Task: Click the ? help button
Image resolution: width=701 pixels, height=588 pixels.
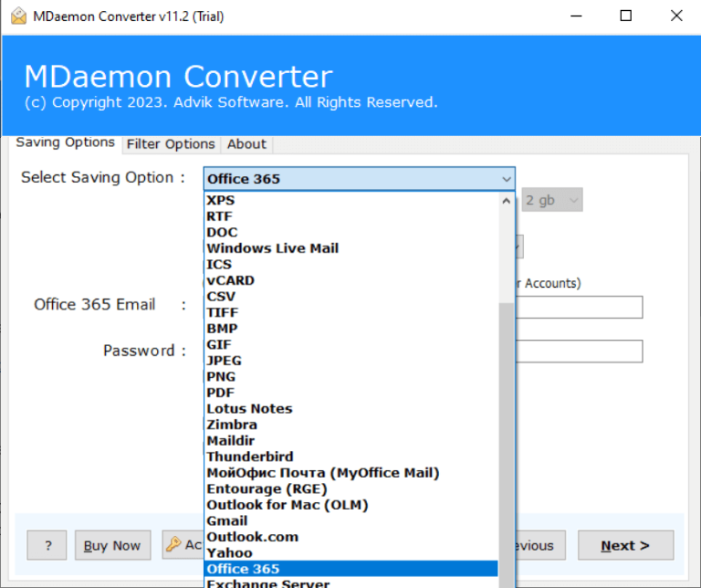Action: (47, 545)
